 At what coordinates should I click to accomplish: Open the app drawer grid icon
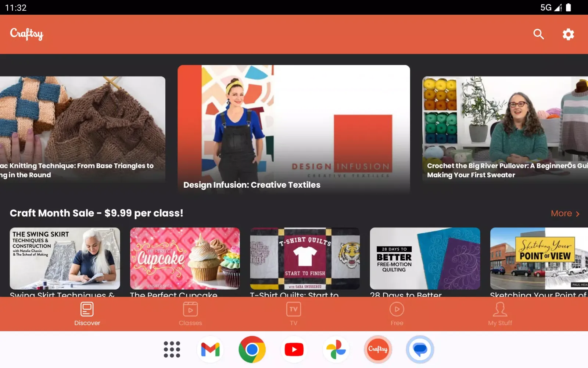click(172, 349)
